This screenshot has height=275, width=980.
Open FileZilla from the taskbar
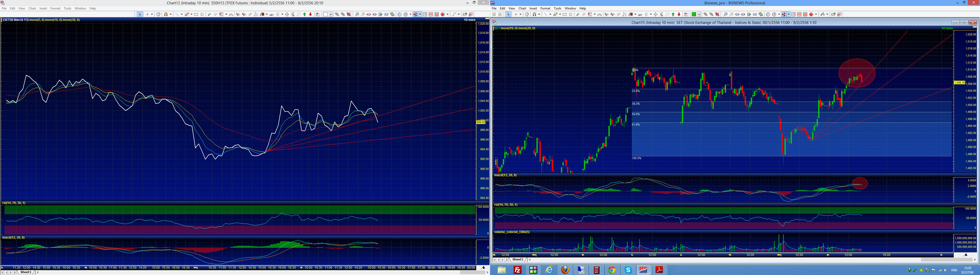(x=517, y=270)
